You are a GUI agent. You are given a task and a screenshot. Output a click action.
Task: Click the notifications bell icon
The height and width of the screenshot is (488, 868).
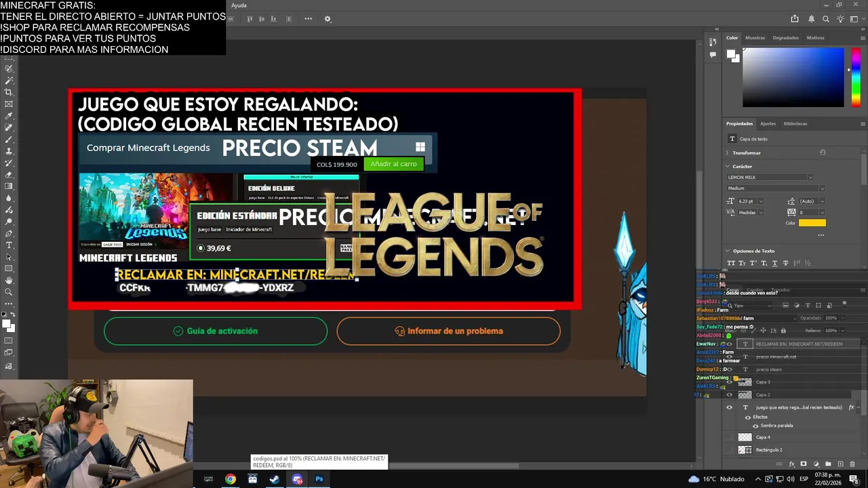point(811,19)
